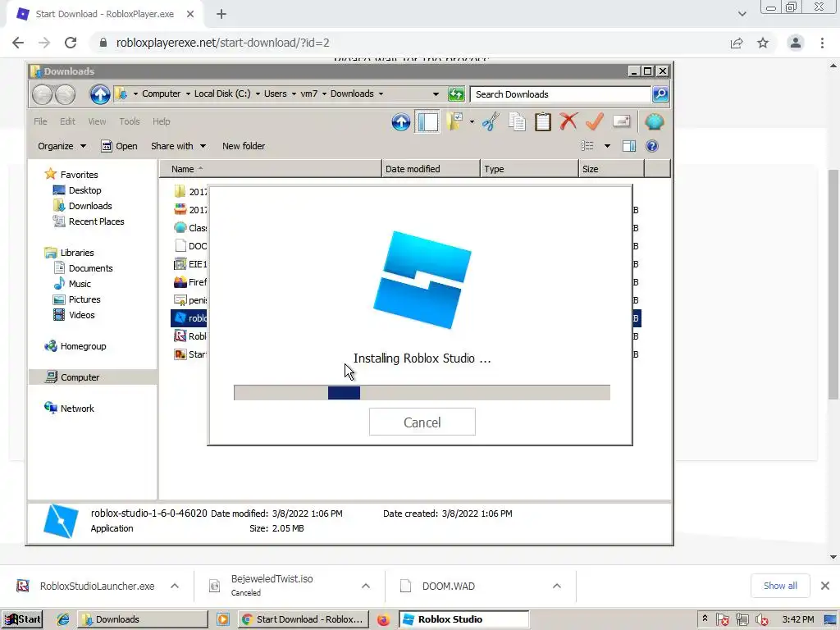Click the Copy pages icon
This screenshot has width=840, height=630.
coord(517,122)
